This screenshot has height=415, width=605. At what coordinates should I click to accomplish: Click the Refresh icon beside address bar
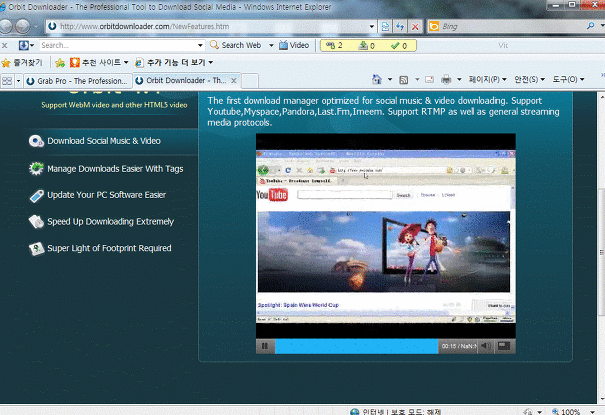coord(400,26)
